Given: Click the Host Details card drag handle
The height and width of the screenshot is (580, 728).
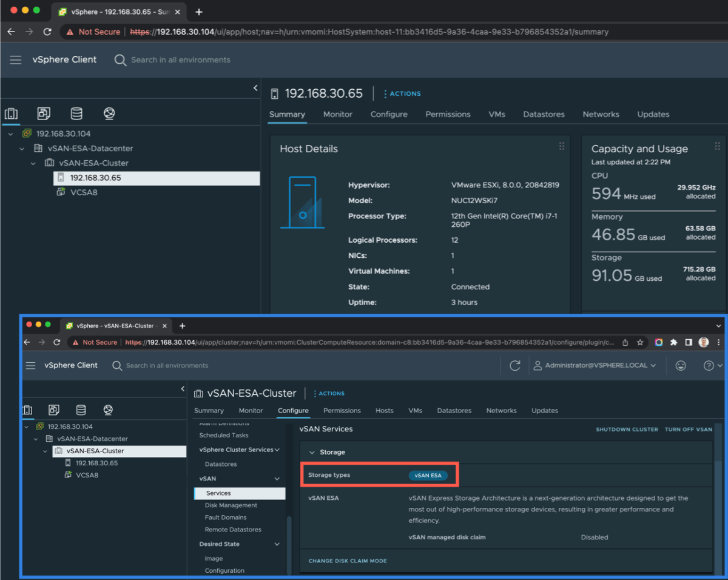Looking at the screenshot, I should tap(562, 146).
